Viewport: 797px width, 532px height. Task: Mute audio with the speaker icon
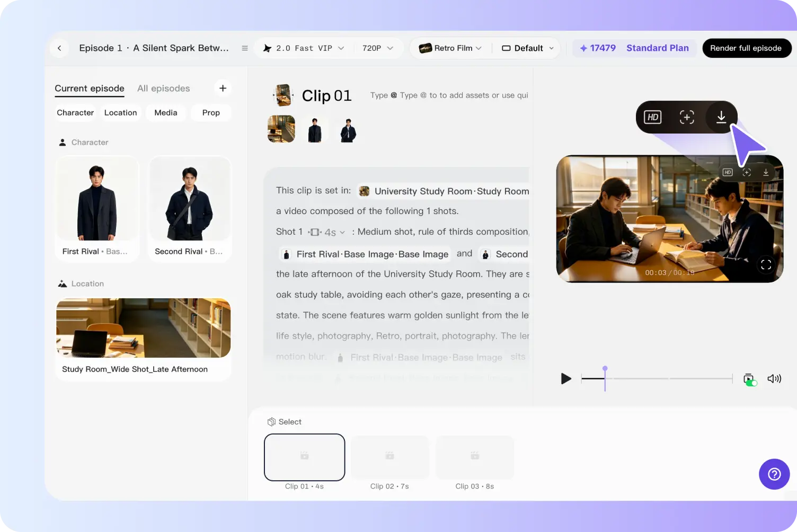point(774,378)
